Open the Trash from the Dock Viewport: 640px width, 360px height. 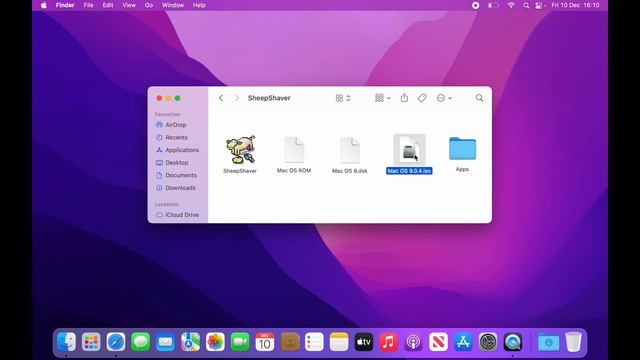coord(573,342)
